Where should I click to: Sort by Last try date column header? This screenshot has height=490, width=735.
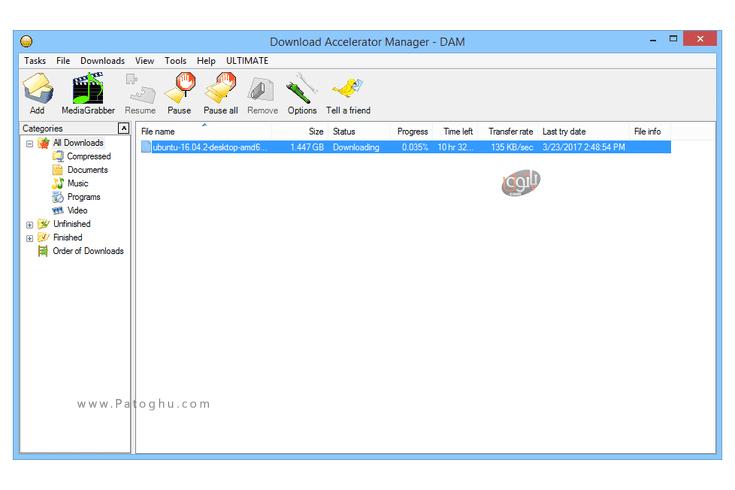tap(583, 132)
